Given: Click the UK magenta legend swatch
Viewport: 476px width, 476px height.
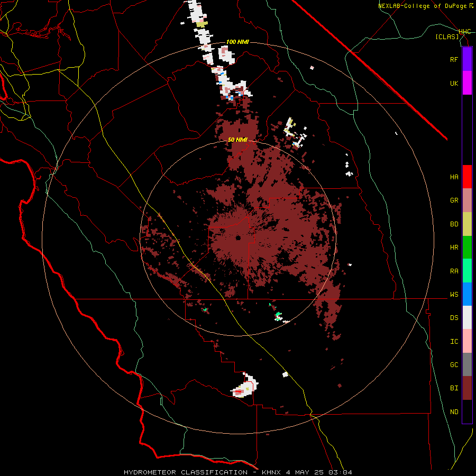Looking at the screenshot, I should 467,83.
